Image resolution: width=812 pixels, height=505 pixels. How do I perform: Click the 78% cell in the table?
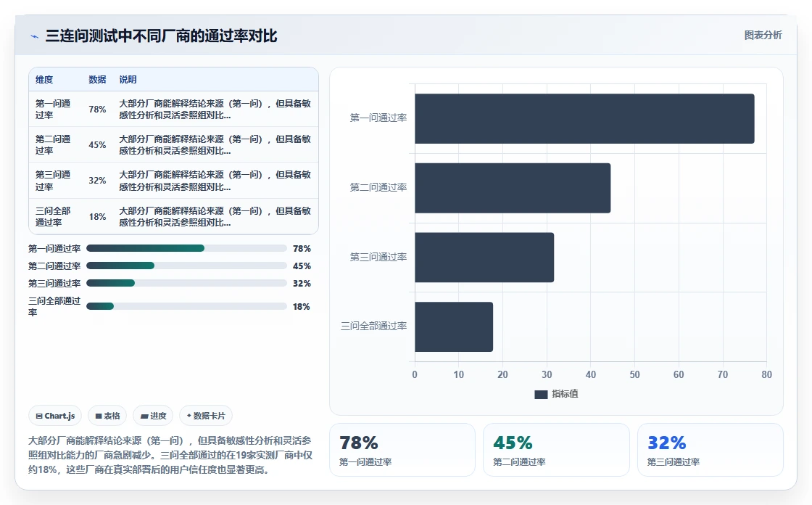coord(97,110)
